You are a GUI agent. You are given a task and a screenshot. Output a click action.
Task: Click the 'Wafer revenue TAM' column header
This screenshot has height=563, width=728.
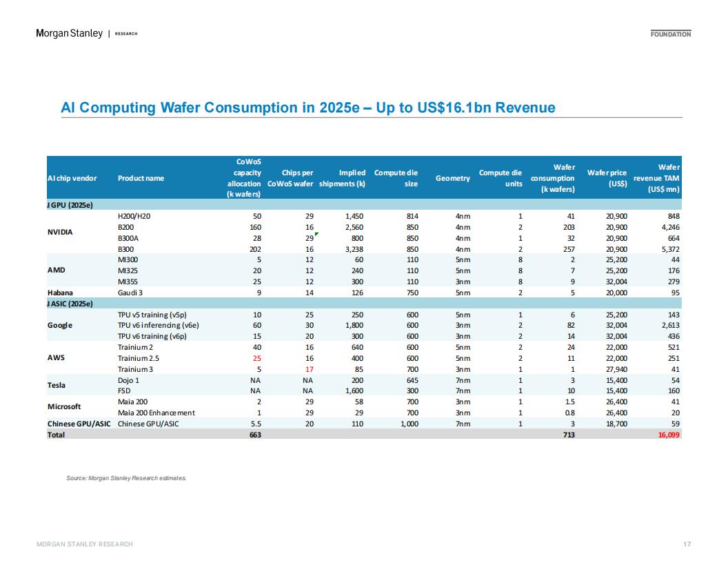click(656, 179)
